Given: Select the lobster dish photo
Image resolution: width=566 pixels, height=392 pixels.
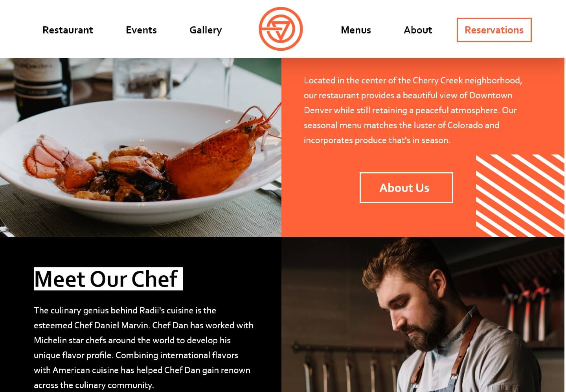Looking at the screenshot, I should [141, 147].
